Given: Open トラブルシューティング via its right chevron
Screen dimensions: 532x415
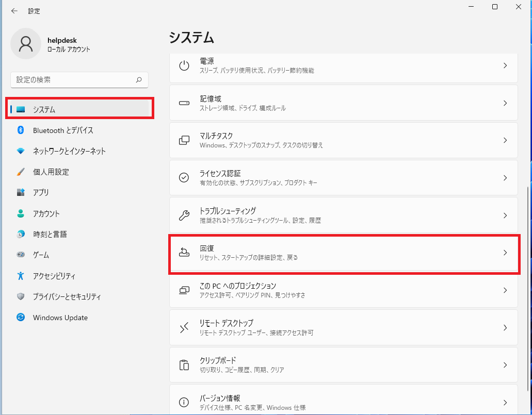Looking at the screenshot, I should 505,215.
